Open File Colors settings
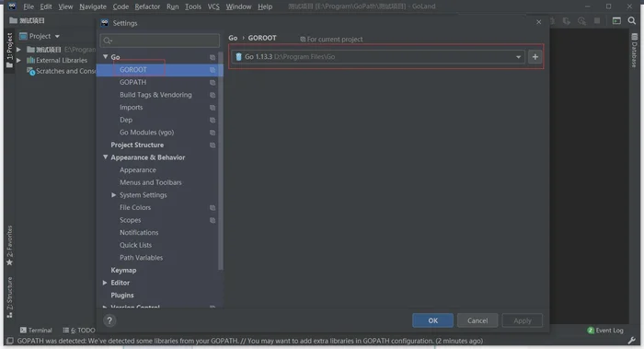This screenshot has height=349, width=644. tap(135, 207)
